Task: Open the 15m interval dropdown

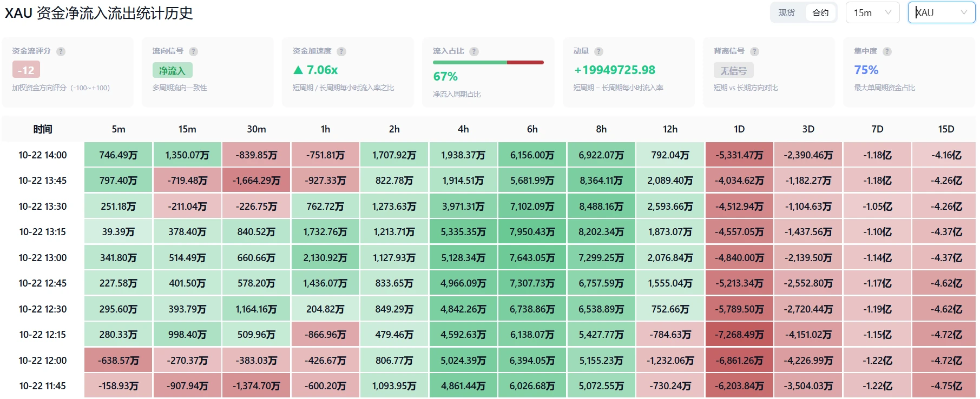Action: click(x=872, y=12)
